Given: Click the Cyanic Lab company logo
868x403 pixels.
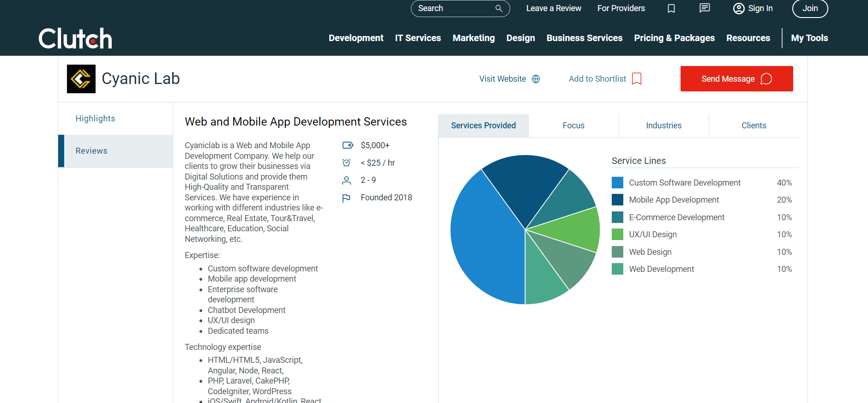Looking at the screenshot, I should point(81,79).
